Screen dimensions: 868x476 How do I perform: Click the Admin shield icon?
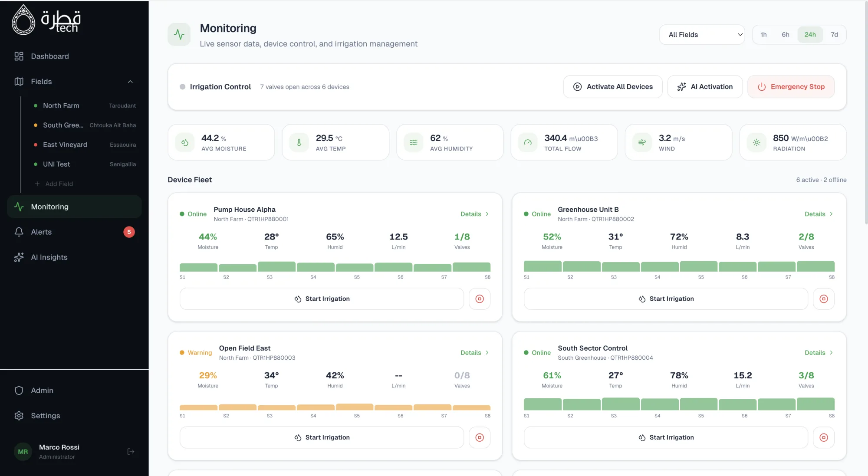pyautogui.click(x=19, y=391)
